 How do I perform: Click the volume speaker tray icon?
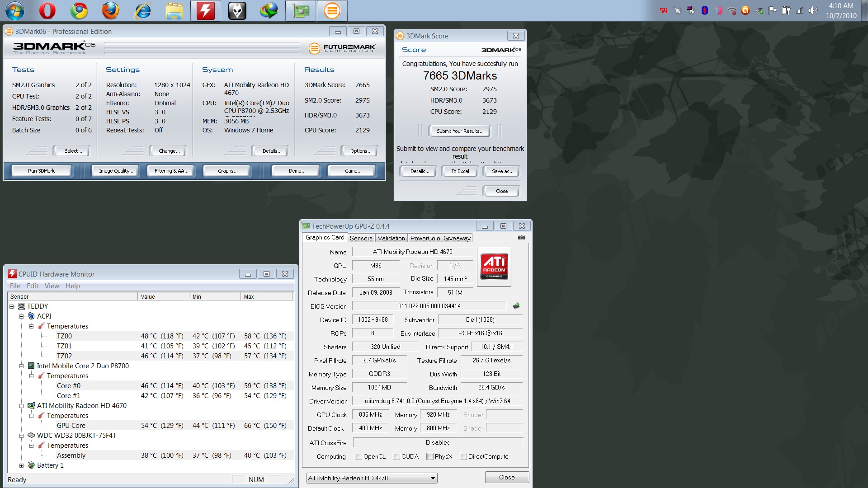click(x=813, y=11)
